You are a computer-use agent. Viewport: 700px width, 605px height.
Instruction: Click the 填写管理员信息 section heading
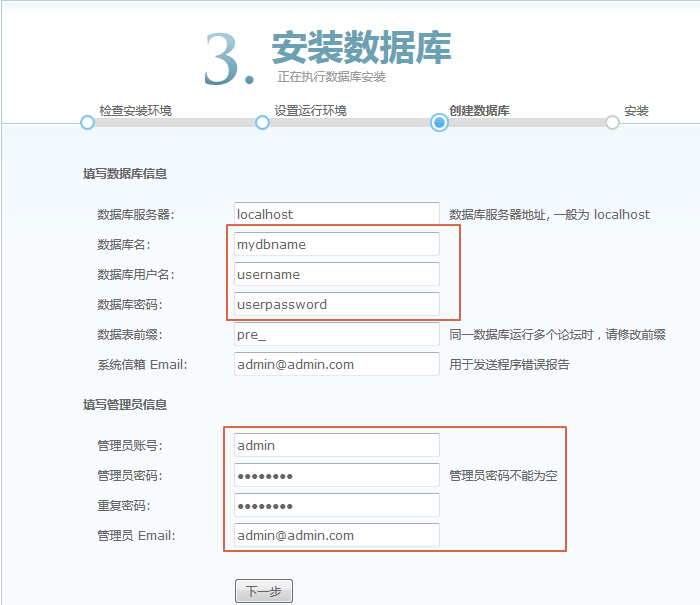pos(125,405)
